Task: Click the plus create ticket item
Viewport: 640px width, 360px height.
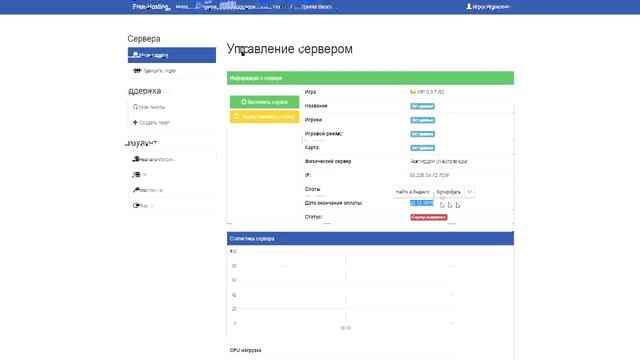Action: click(172, 122)
